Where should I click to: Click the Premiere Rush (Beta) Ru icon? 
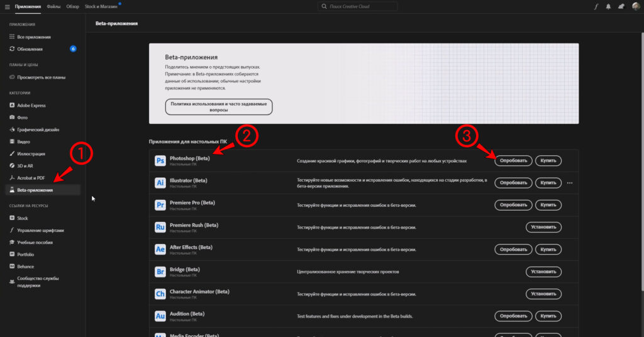160,227
